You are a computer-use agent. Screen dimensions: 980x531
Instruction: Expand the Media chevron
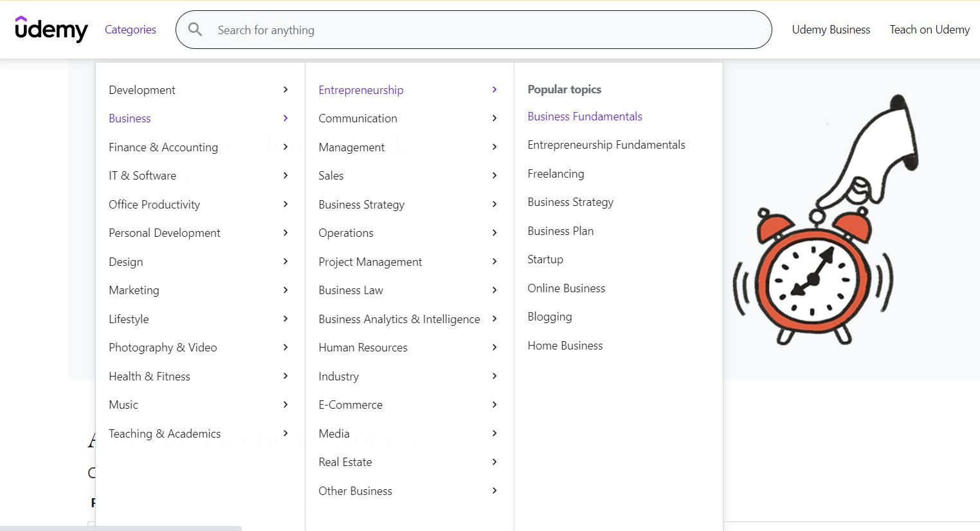click(495, 433)
